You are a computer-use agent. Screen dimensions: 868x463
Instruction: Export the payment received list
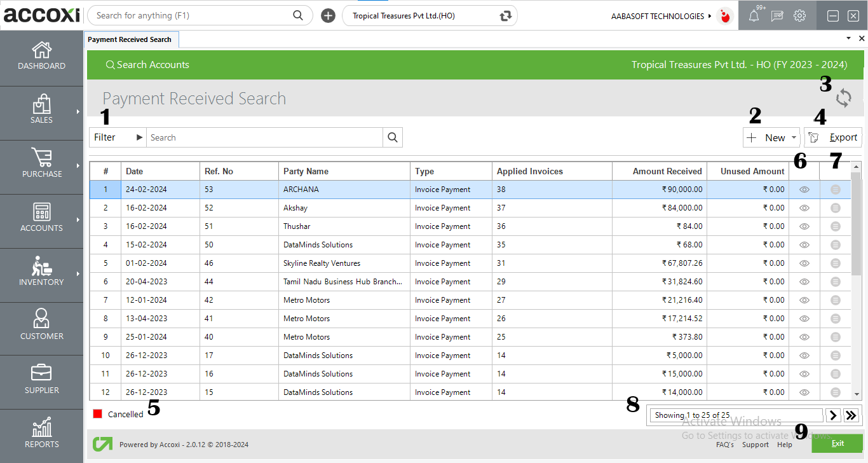click(833, 137)
